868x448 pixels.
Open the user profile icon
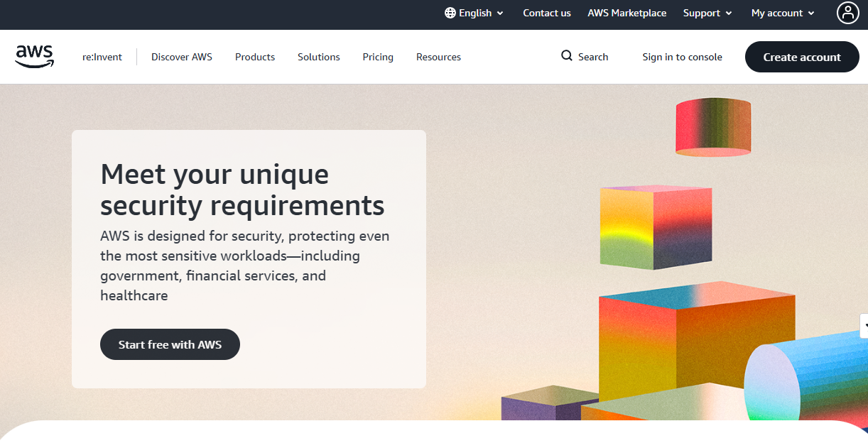[x=848, y=13]
